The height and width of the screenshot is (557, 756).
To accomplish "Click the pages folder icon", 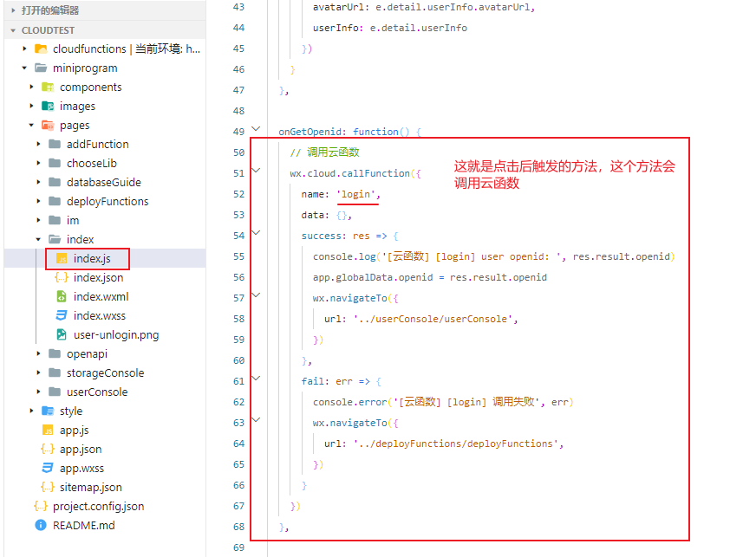I will pyautogui.click(x=48, y=126).
